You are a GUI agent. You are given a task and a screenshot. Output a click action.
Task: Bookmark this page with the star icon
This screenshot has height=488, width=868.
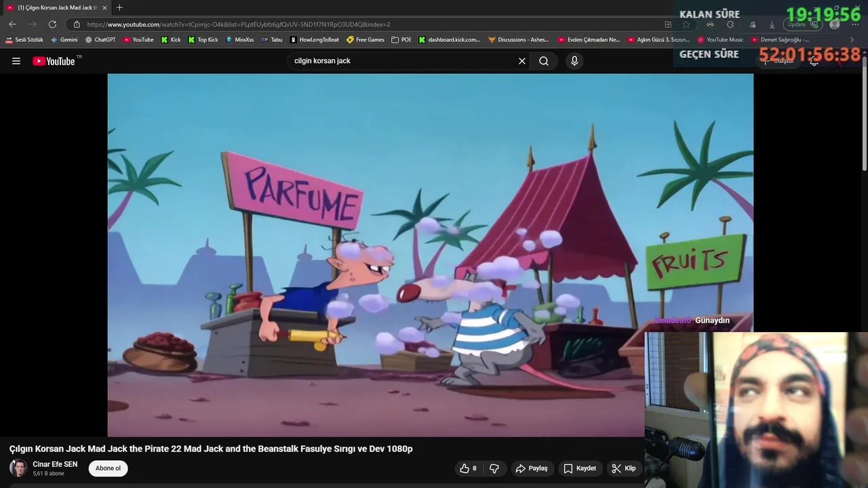(686, 24)
